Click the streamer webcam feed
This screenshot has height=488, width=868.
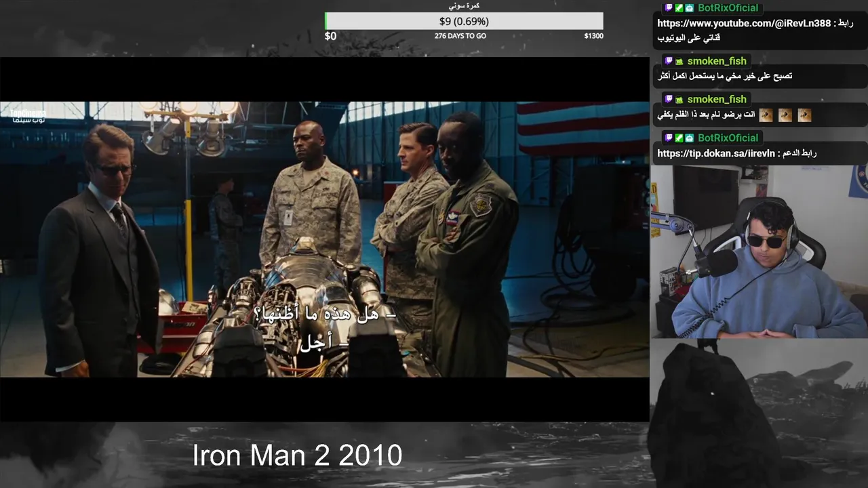point(759,251)
